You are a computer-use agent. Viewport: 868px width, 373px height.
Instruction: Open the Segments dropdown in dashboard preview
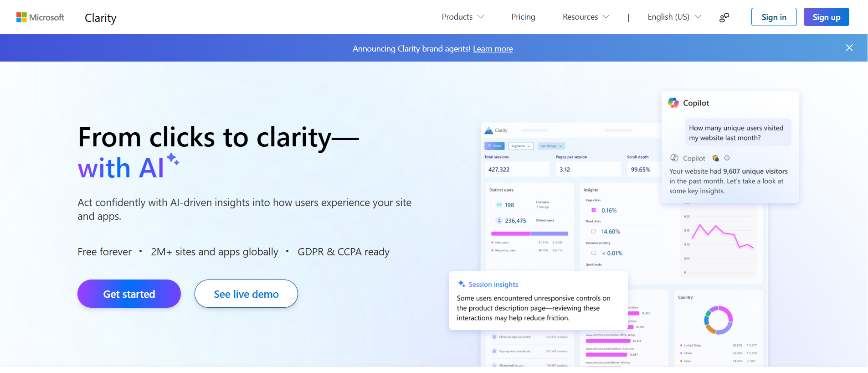(521, 146)
